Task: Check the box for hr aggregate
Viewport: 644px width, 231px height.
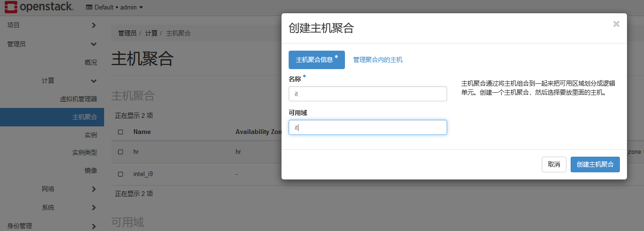Action: click(x=121, y=152)
